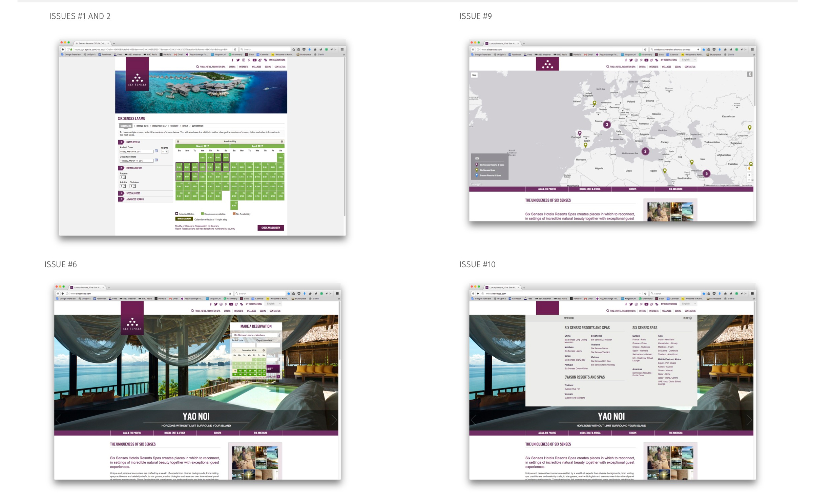
Task: Click the purple cluster marker numbered 3 over France
Action: click(607, 125)
